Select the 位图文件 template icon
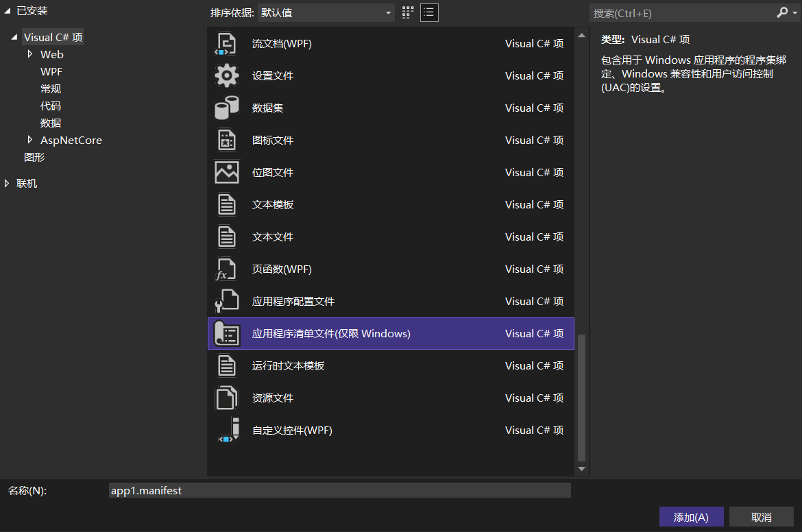The width and height of the screenshot is (802, 532). click(226, 172)
